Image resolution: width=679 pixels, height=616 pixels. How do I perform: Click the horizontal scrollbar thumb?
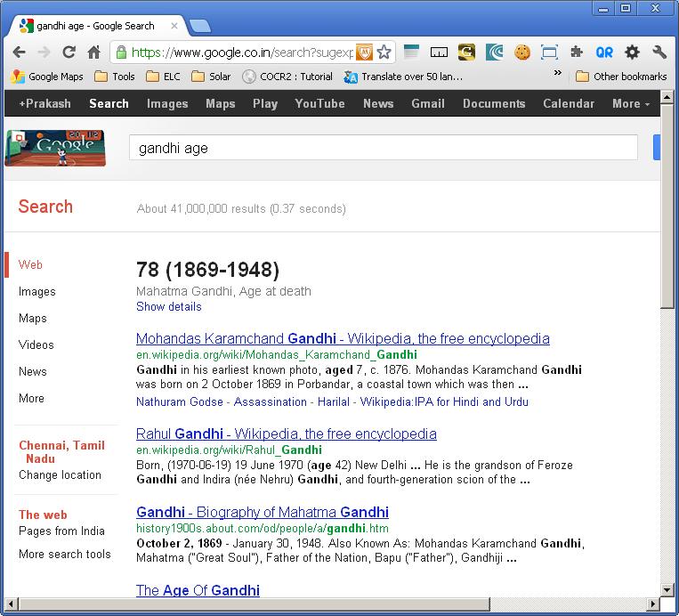[x=255, y=604]
